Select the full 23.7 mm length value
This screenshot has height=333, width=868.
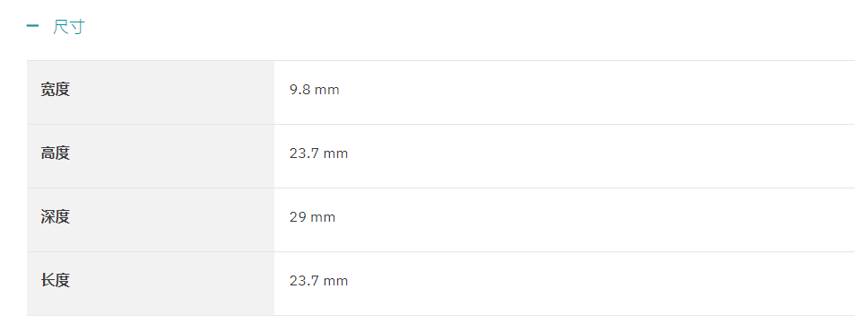coord(319,281)
